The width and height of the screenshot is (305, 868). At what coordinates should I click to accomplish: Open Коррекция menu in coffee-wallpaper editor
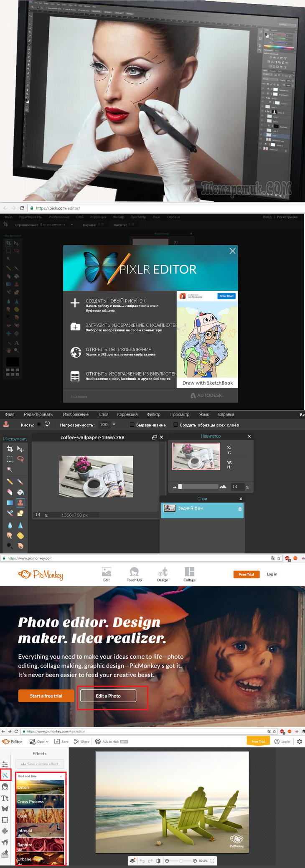(127, 414)
